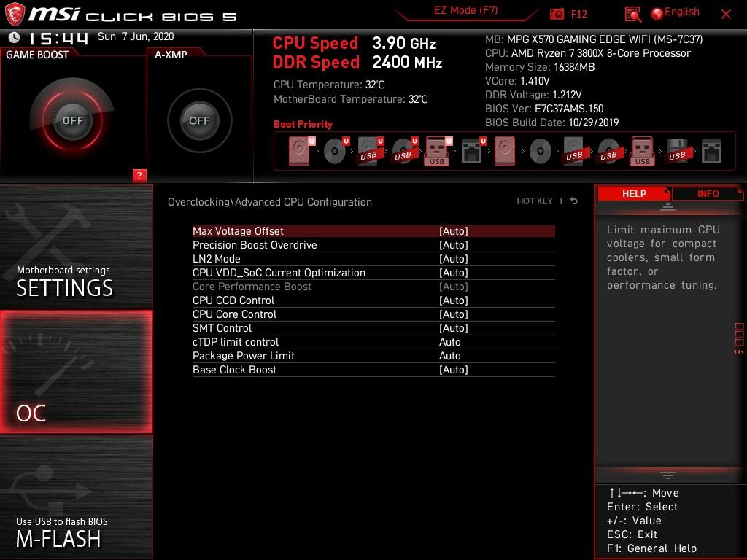
Task: Click the MSI dragon shield logo
Action: [x=15, y=15]
